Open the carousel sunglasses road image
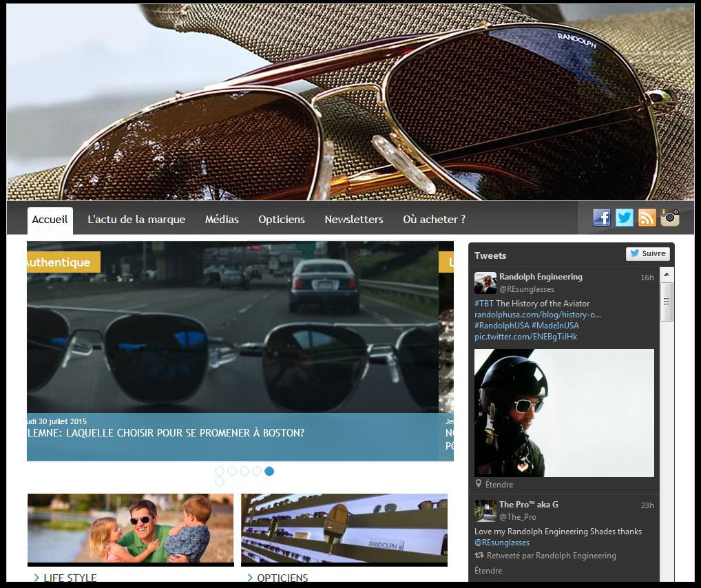The image size is (701, 588). 233,327
